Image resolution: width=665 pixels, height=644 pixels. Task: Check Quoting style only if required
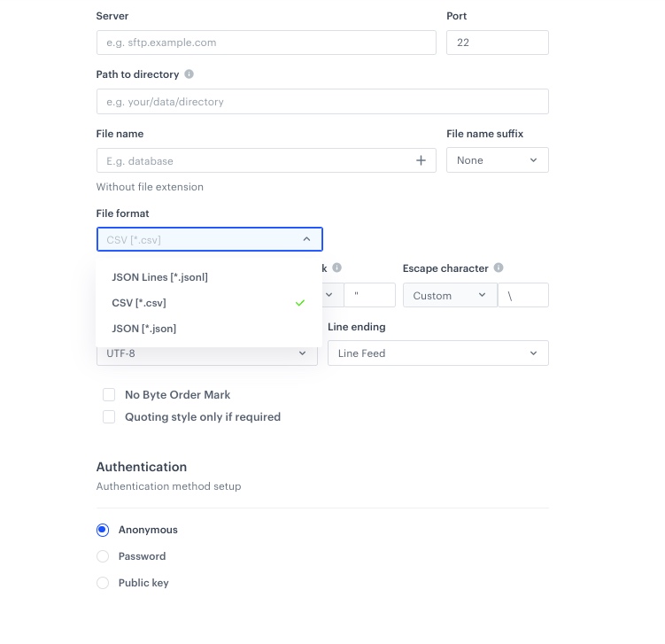pyautogui.click(x=109, y=416)
